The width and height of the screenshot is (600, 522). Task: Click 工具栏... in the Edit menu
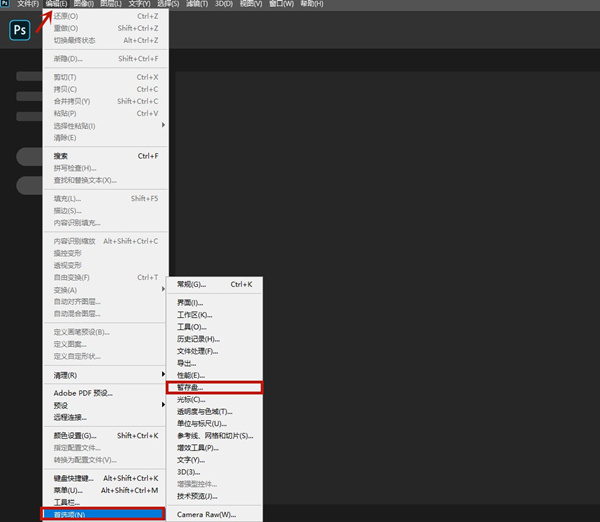click(x=67, y=502)
